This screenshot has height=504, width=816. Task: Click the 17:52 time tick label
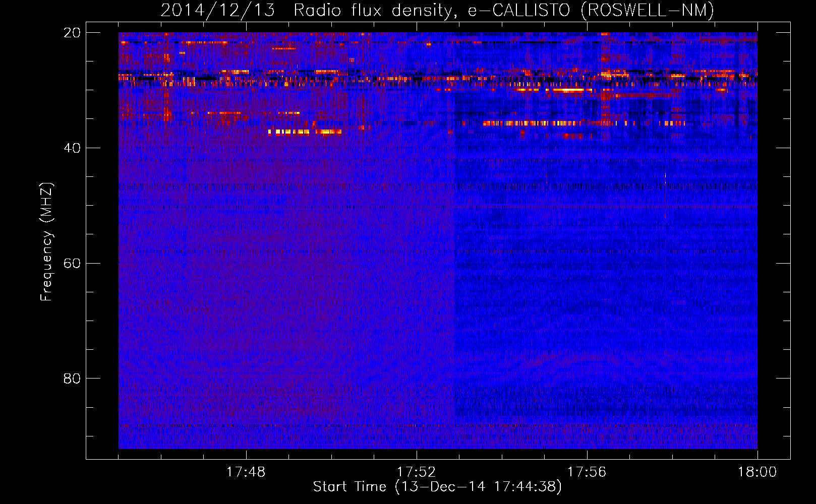pos(416,472)
